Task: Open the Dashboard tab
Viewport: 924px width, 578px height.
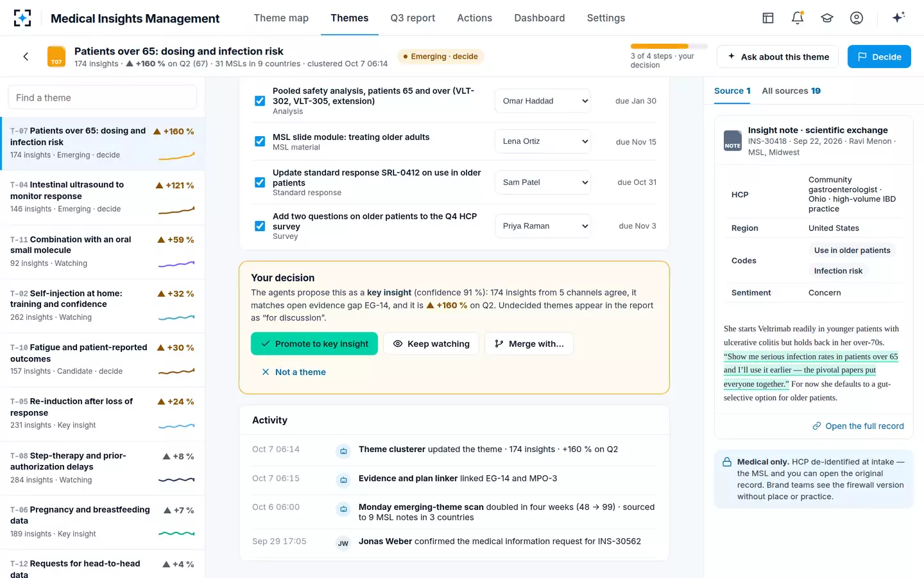Action: pyautogui.click(x=540, y=18)
